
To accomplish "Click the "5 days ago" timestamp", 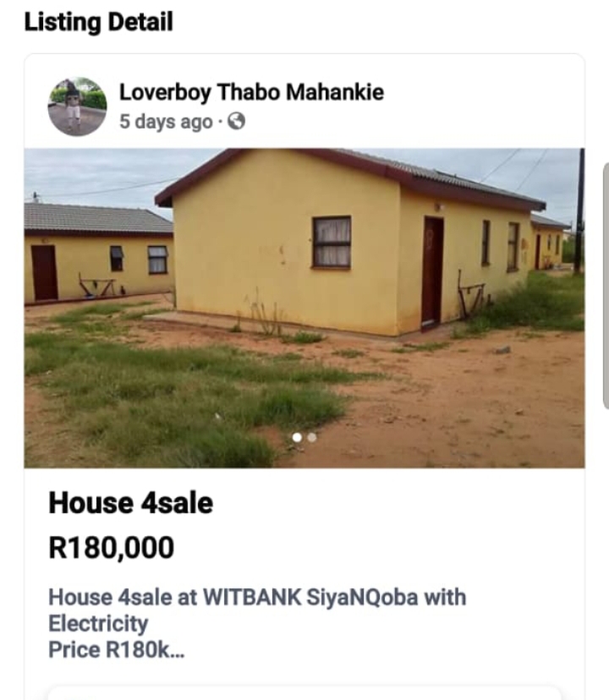I will click(166, 122).
